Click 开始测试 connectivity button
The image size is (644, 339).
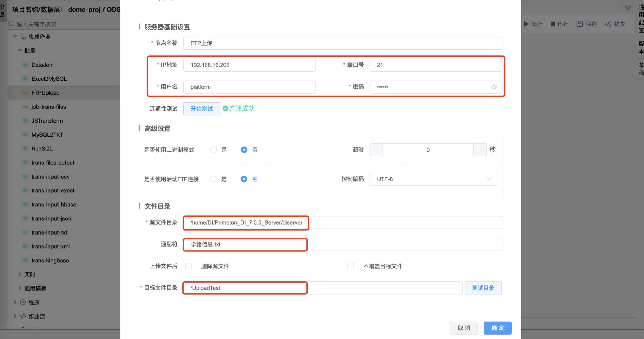[201, 109]
